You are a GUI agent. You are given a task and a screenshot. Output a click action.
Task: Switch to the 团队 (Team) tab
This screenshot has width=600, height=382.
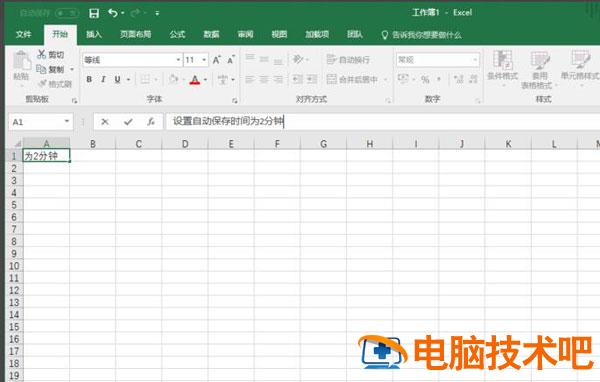point(354,34)
